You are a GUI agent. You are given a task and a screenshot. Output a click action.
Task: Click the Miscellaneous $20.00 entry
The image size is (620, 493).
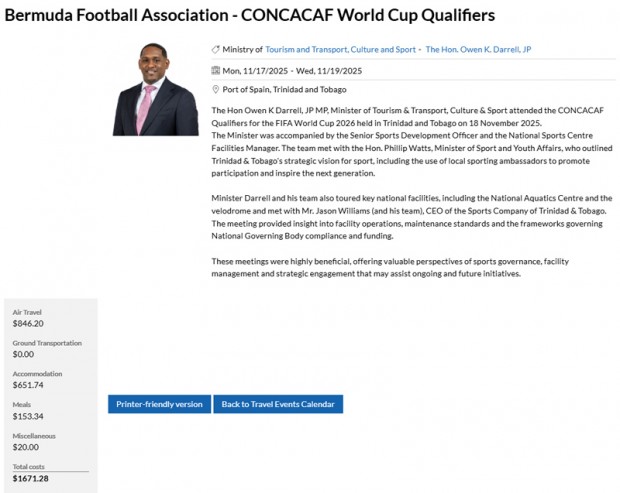[34, 442]
